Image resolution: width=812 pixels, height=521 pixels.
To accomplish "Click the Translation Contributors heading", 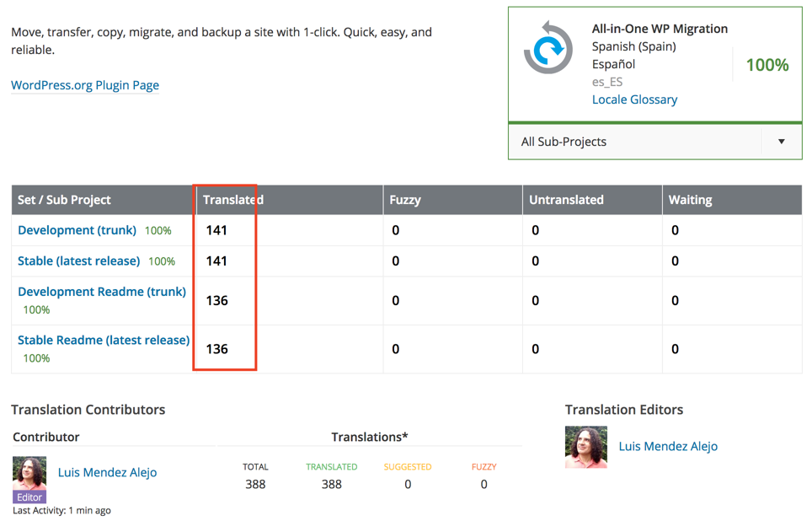I will tap(88, 410).
